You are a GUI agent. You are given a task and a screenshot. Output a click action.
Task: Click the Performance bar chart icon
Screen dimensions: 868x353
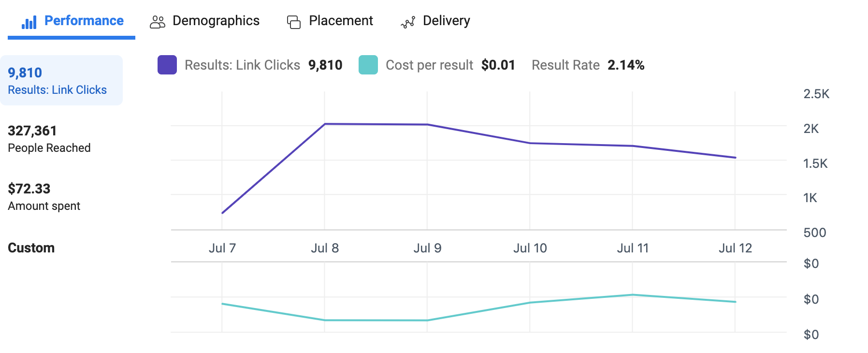pyautogui.click(x=29, y=22)
